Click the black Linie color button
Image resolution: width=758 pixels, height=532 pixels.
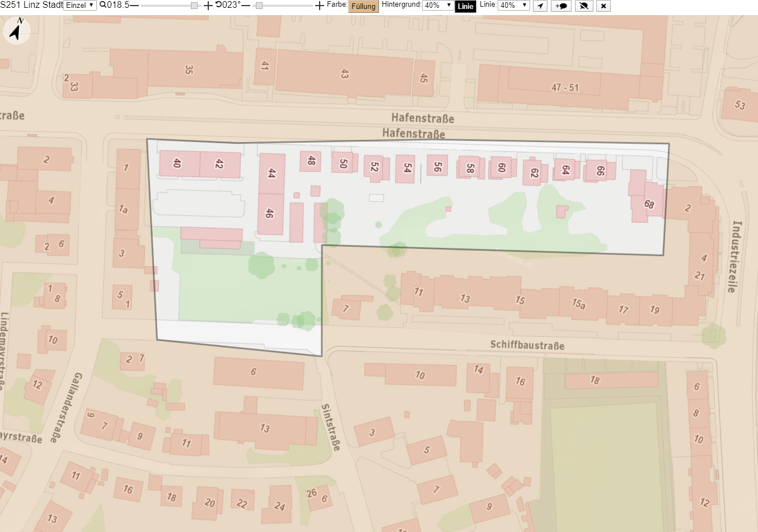pyautogui.click(x=465, y=7)
